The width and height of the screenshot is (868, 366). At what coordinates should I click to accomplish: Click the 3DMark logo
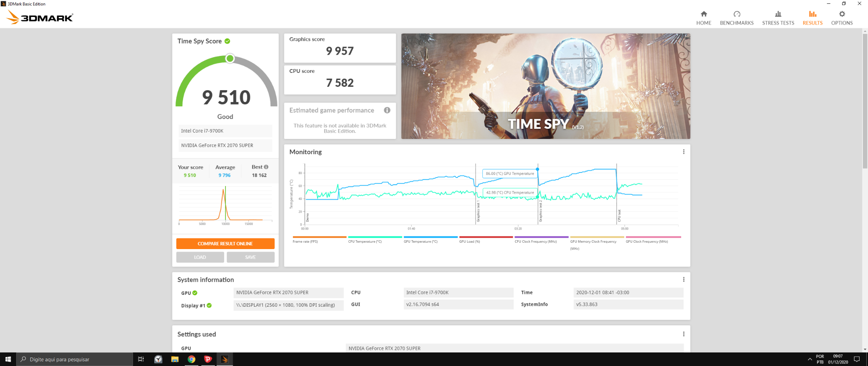click(40, 17)
